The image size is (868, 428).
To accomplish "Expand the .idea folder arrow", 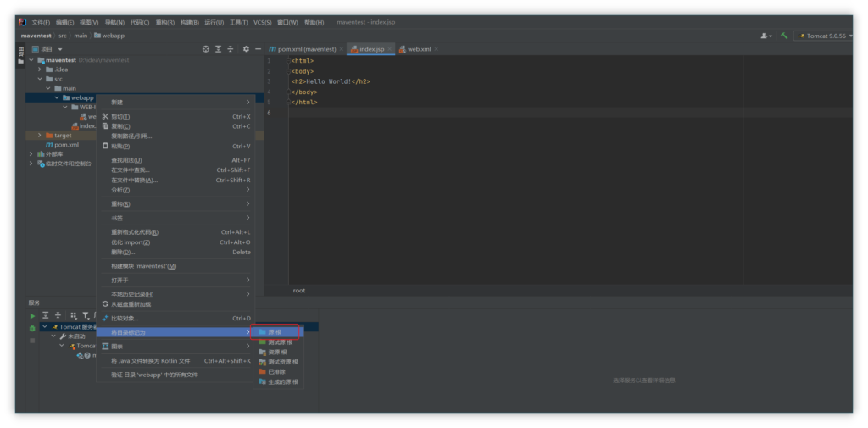I will point(40,69).
